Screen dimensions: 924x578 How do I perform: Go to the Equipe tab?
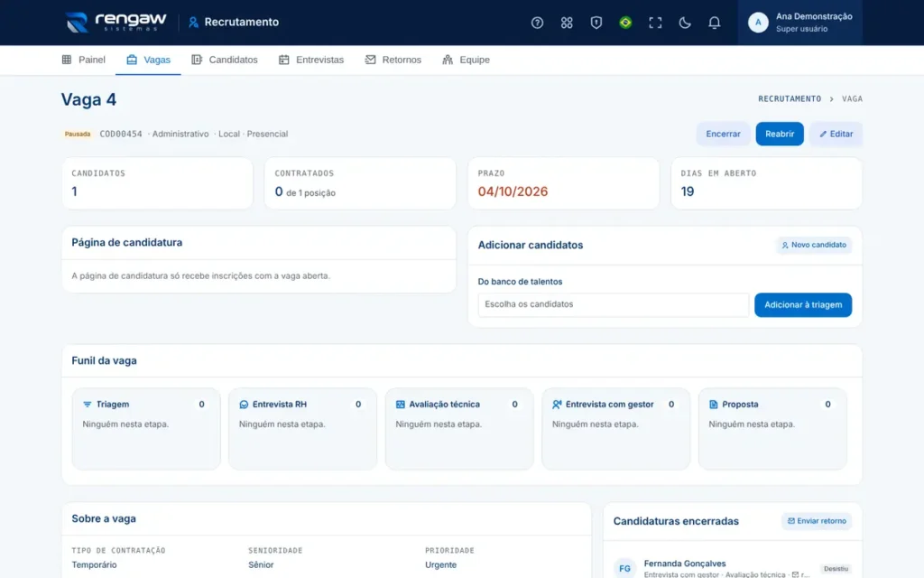[x=467, y=60]
